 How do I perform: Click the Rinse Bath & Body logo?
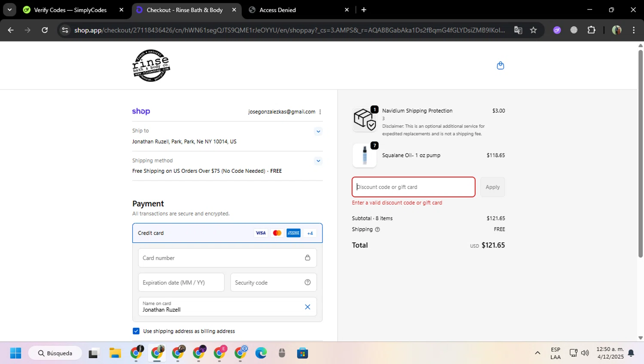151,65
